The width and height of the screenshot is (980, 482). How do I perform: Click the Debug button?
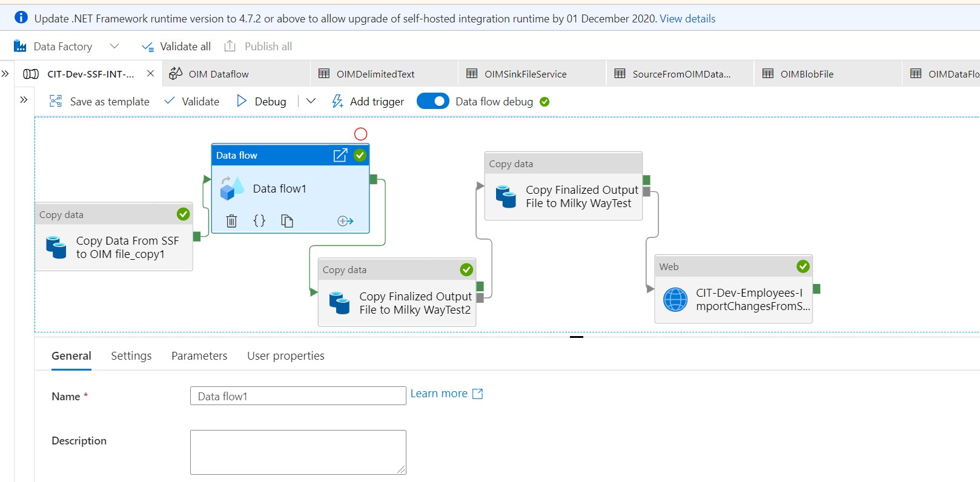click(x=261, y=102)
